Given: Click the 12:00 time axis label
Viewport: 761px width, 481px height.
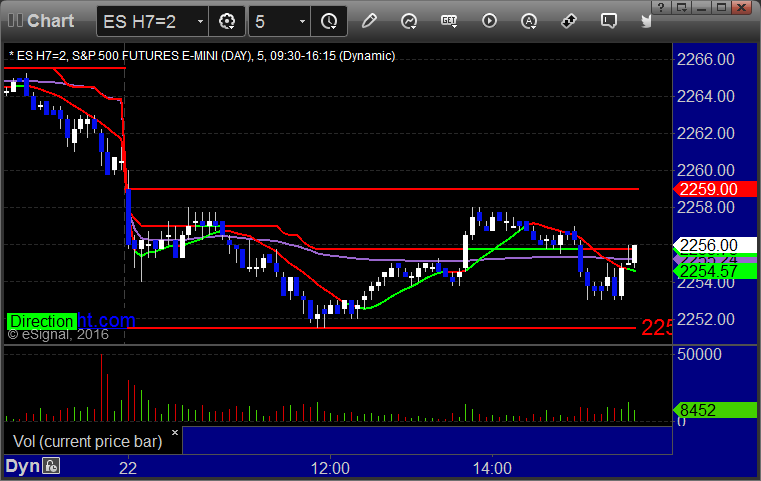Looking at the screenshot, I should (330, 468).
